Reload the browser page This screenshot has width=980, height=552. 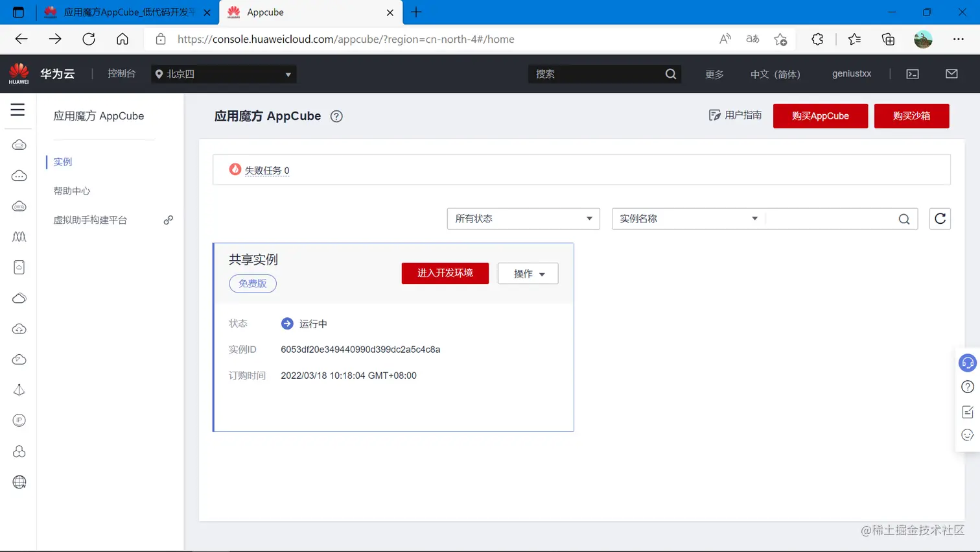pos(89,39)
